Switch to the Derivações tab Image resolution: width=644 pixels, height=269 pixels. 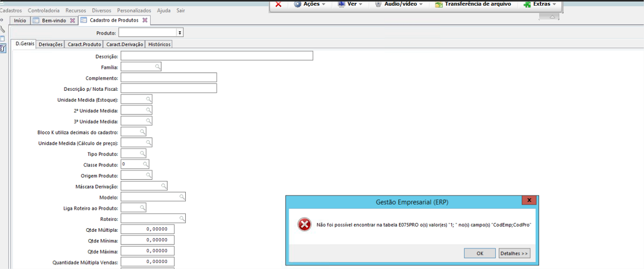[51, 44]
